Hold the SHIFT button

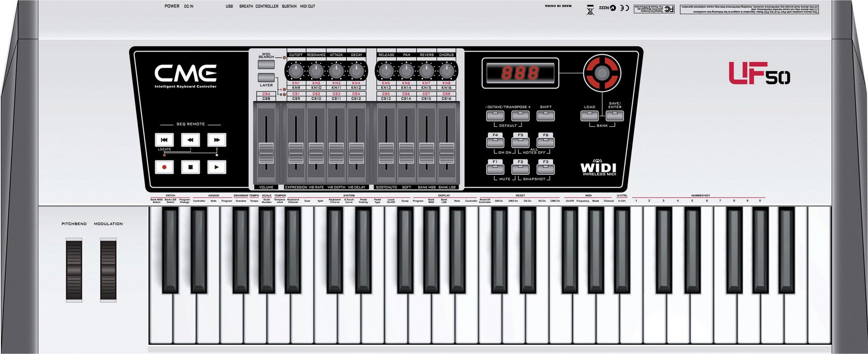coord(545,116)
